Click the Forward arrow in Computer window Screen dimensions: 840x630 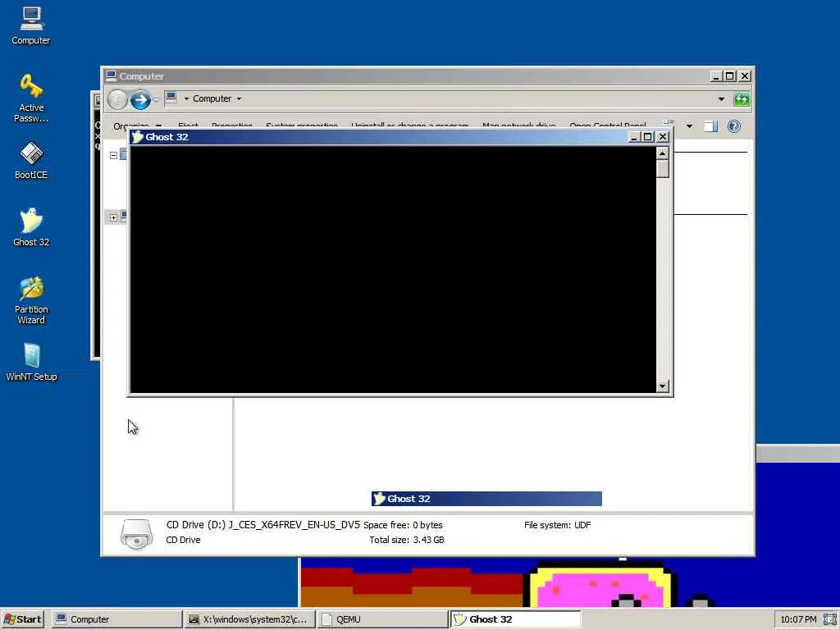[x=140, y=99]
